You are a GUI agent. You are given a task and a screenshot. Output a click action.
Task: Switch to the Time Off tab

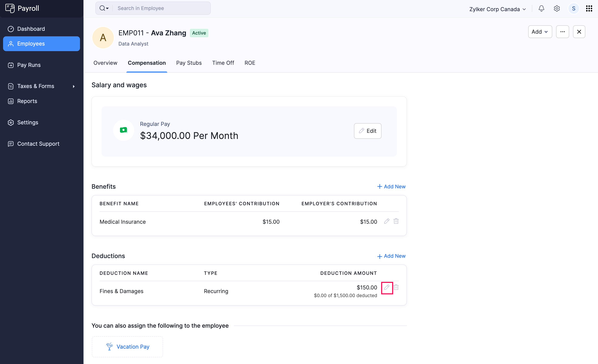(x=223, y=63)
